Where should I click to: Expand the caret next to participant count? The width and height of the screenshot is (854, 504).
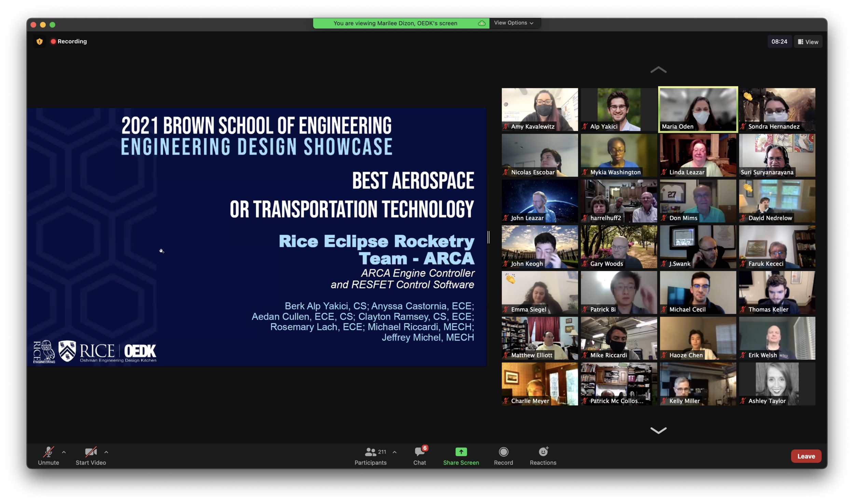[x=395, y=452]
